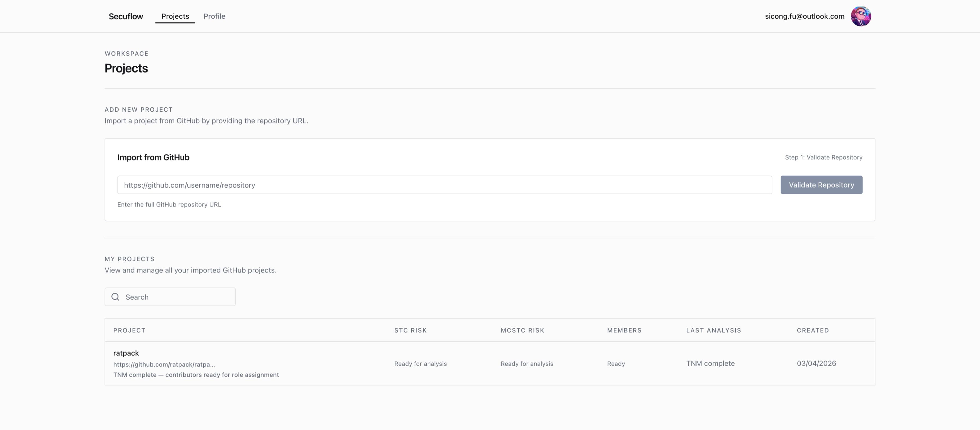
Task: Click the 03/04/2026 created date
Action: [x=816, y=363]
